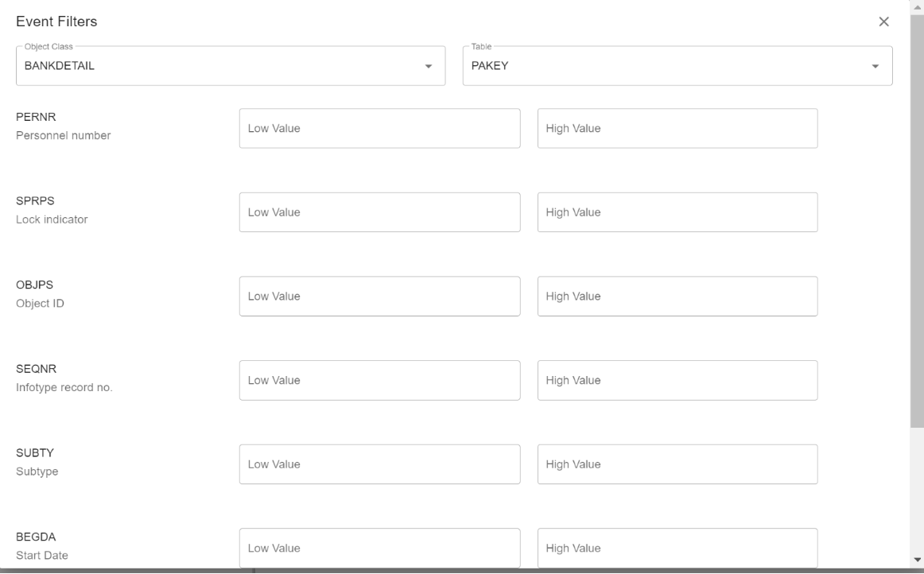Click SEQNR Low Value input box

tap(379, 381)
